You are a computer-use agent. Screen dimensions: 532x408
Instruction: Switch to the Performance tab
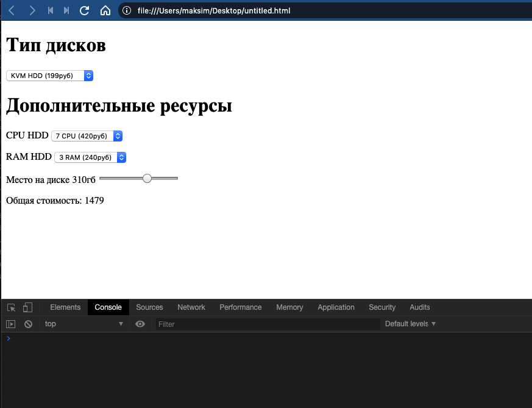(x=241, y=307)
